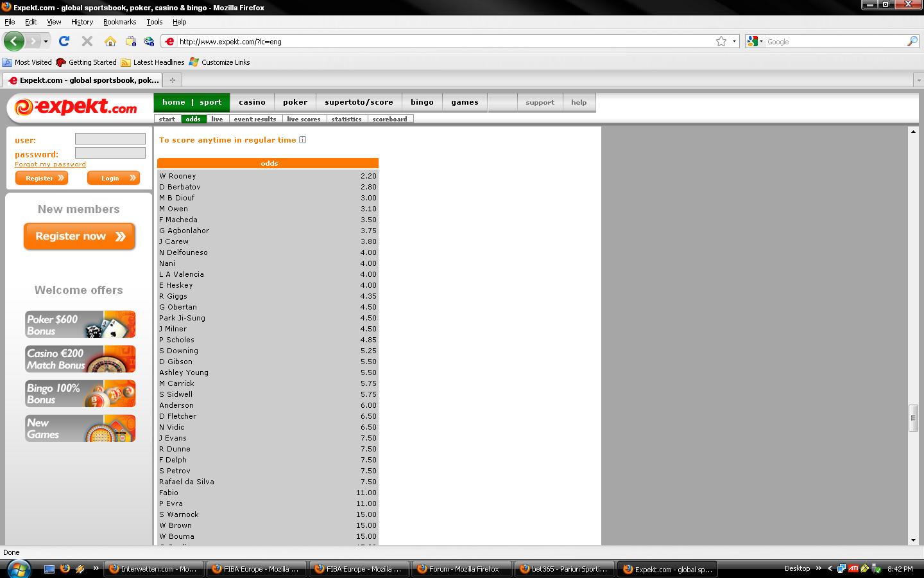Open the support tab
Viewport: 924px width, 578px height.
click(540, 102)
